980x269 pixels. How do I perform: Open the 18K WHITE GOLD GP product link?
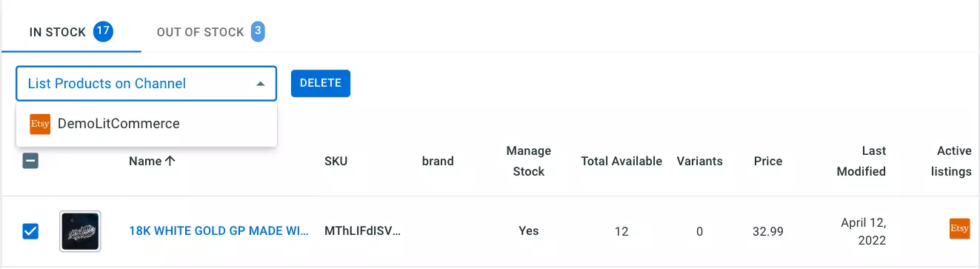pos(219,231)
